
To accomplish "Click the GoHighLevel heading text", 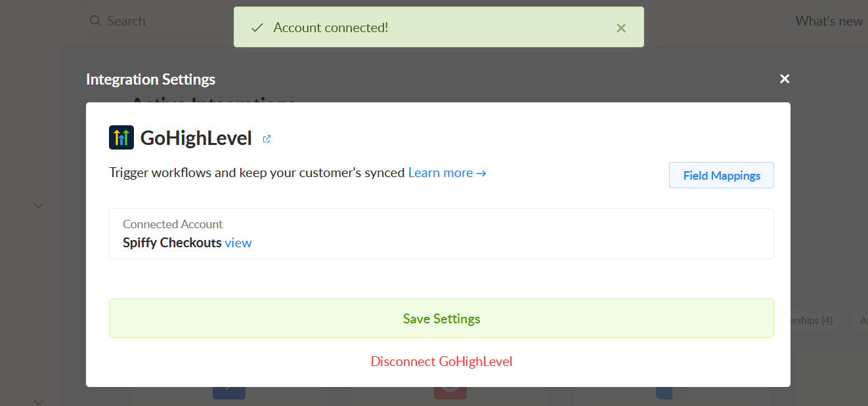I will coord(196,138).
